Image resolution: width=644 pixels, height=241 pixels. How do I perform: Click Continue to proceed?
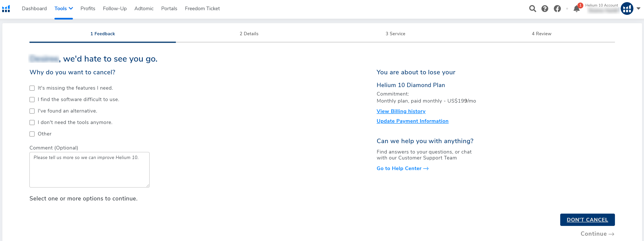pyautogui.click(x=597, y=234)
